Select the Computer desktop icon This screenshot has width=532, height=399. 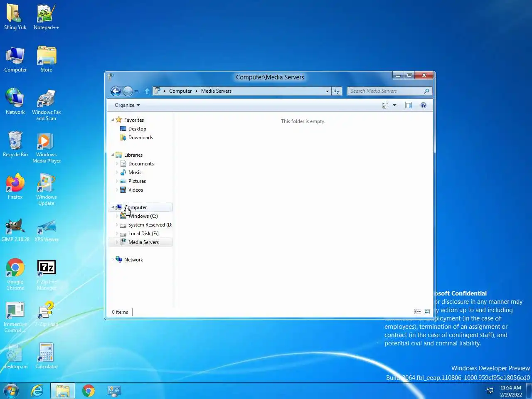(15, 59)
